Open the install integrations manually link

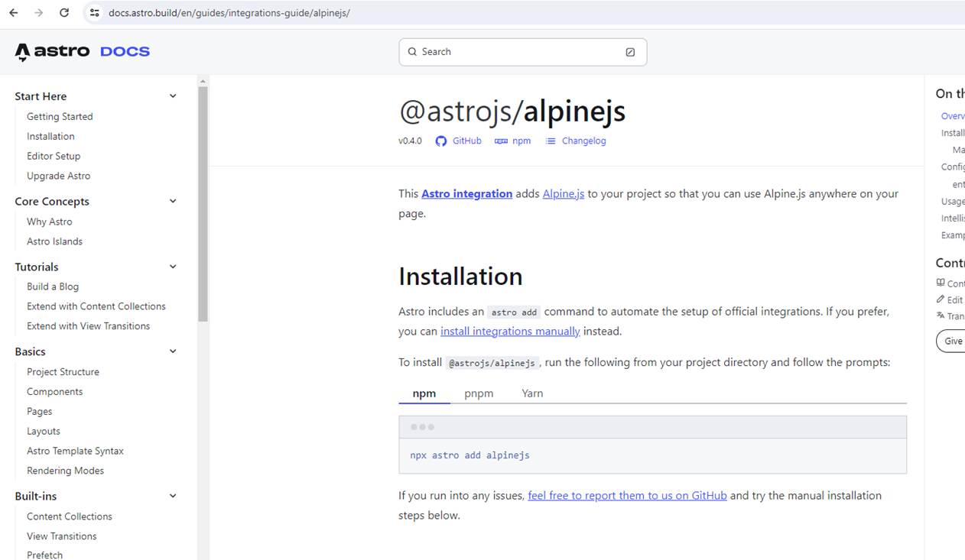point(510,332)
